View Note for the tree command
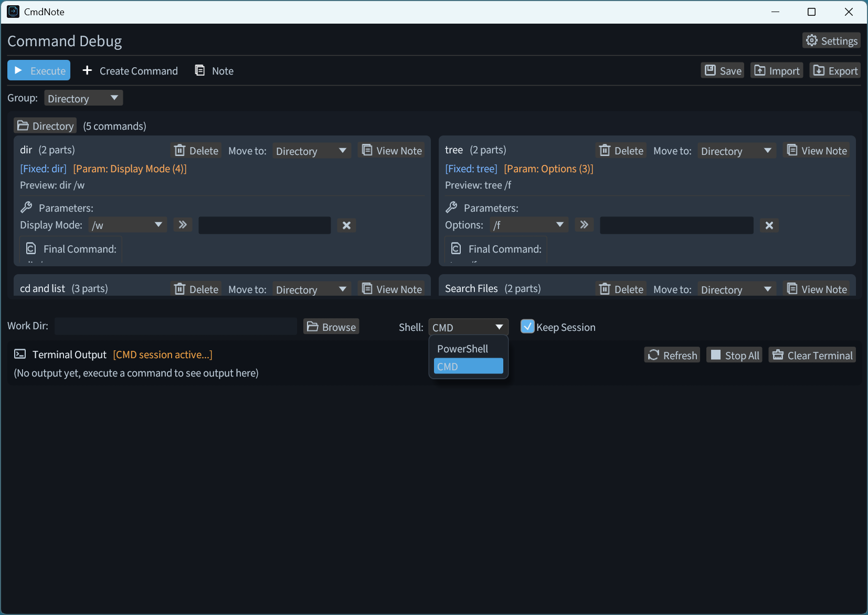 point(817,151)
